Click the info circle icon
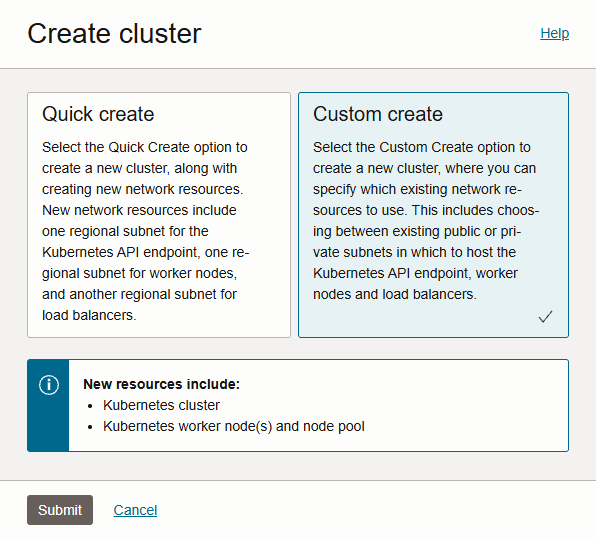The width and height of the screenshot is (596, 539). point(49,385)
